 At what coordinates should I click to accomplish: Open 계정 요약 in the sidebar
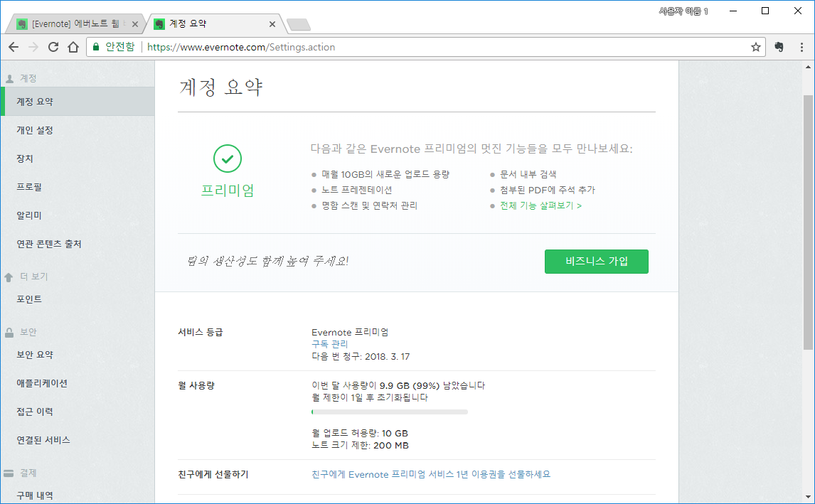78,102
